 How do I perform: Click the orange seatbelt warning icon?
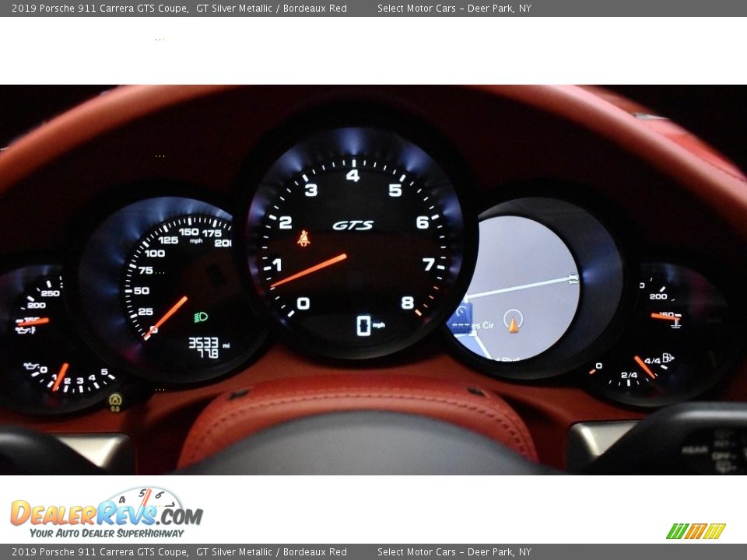[x=303, y=238]
